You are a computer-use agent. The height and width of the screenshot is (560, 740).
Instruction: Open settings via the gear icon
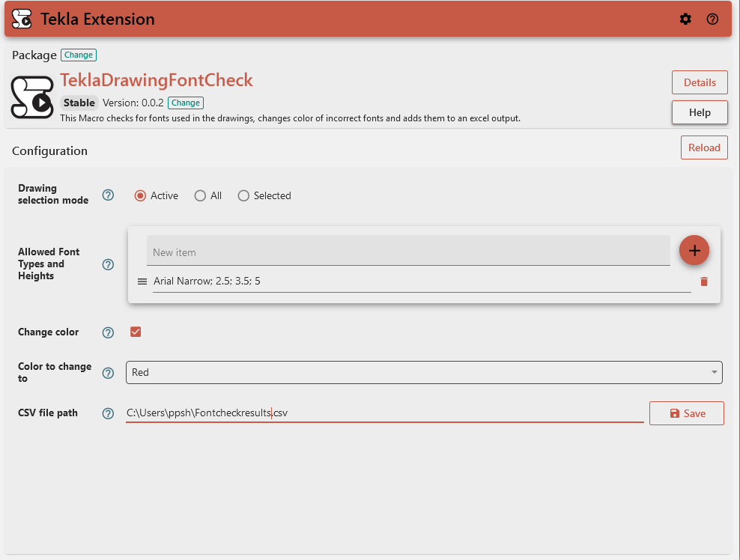click(x=685, y=19)
